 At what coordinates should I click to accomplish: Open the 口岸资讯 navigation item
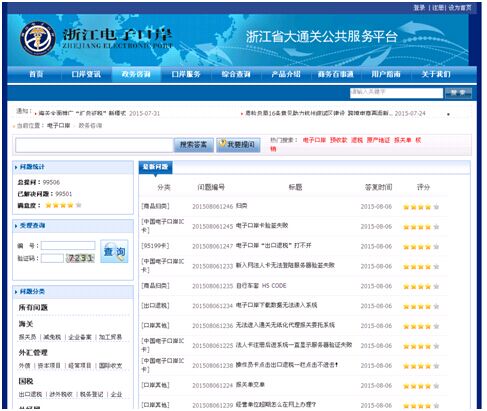pyautogui.click(x=86, y=74)
